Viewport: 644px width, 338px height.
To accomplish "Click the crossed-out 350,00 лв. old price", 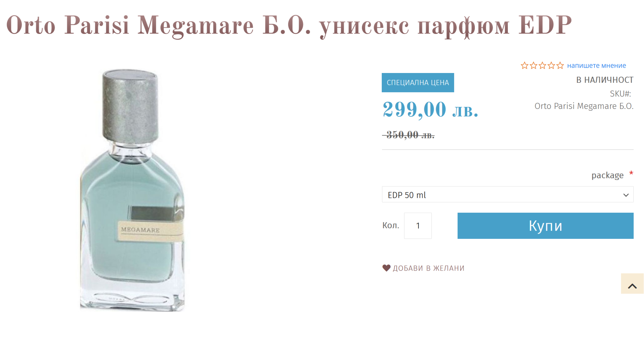I will point(408,135).
